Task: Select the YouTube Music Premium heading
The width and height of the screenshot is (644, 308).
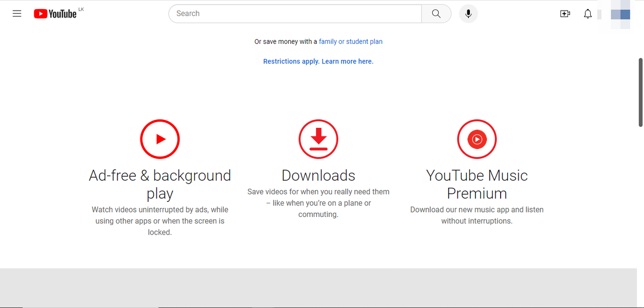Action: coord(477,184)
